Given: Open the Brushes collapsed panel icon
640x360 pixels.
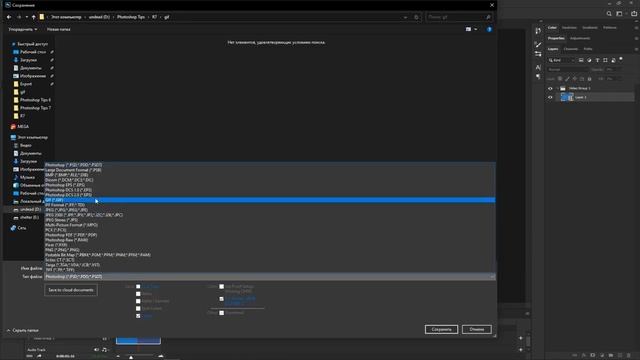Looking at the screenshot, I should (x=538, y=44).
